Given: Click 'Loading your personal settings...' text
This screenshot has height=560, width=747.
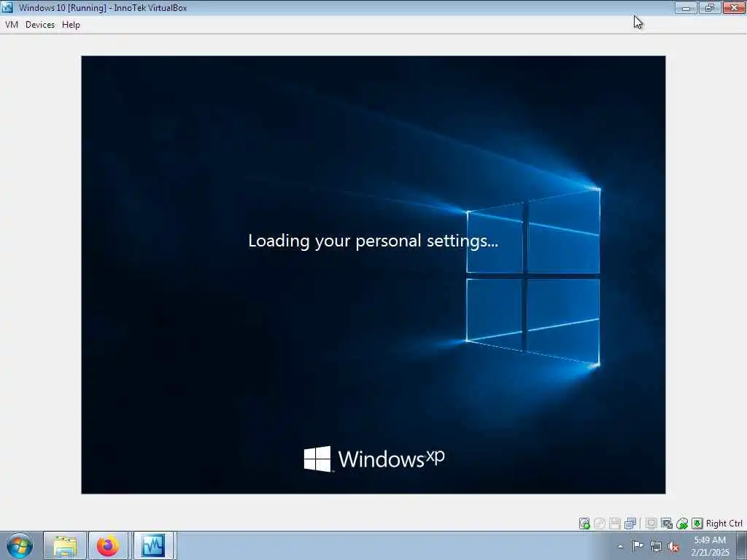Looking at the screenshot, I should [373, 241].
